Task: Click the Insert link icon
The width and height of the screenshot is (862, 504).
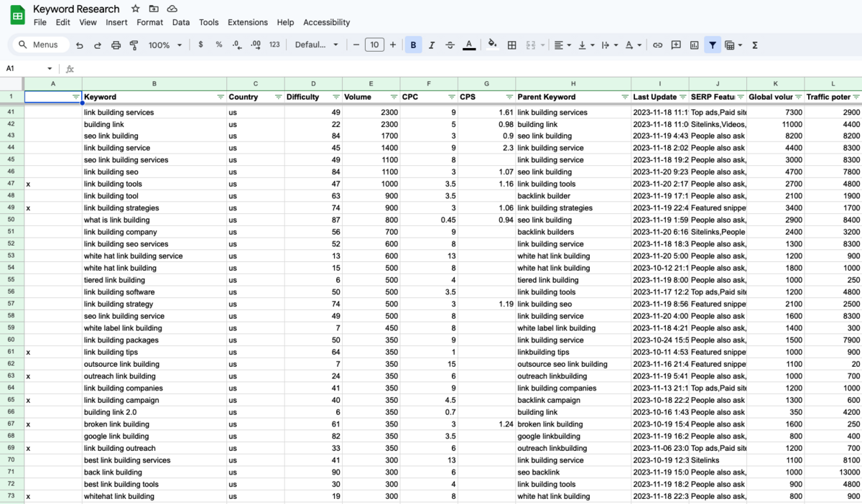Action: [x=657, y=45]
